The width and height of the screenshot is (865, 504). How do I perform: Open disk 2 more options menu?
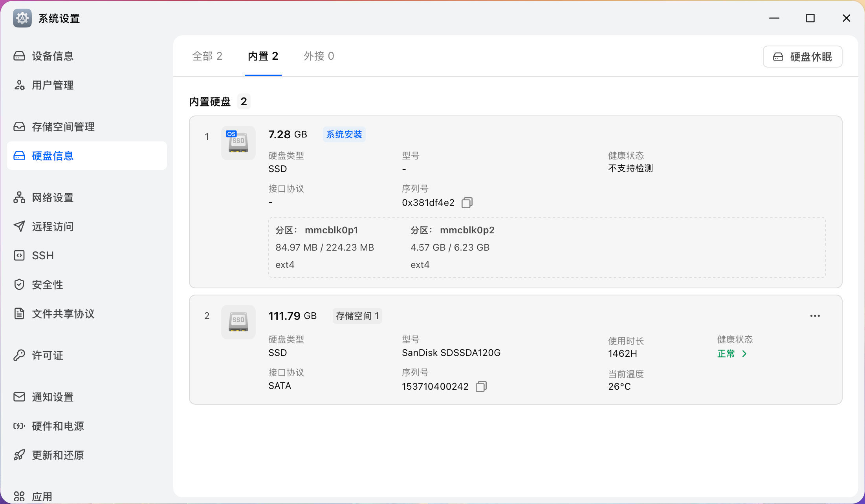pyautogui.click(x=815, y=316)
